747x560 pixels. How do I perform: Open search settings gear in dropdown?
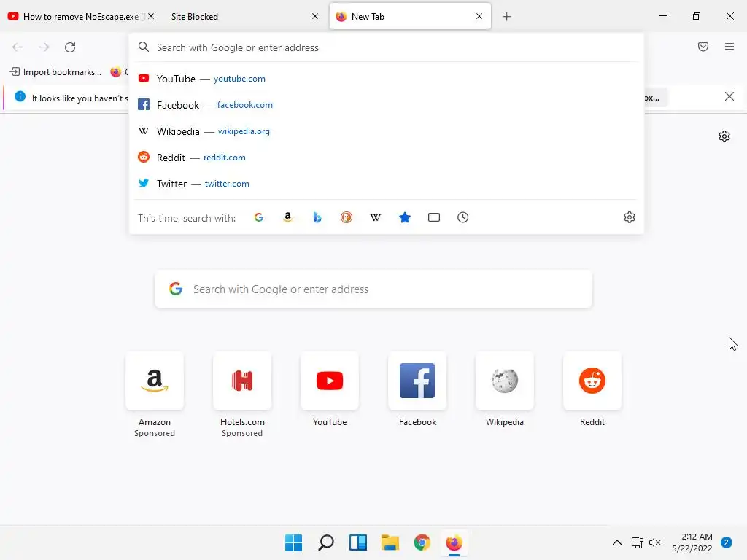pos(630,217)
